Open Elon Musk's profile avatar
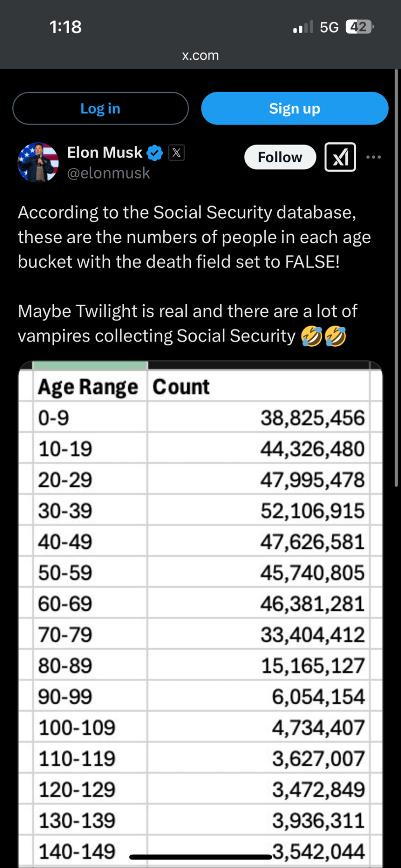This screenshot has height=868, width=401. (38, 162)
